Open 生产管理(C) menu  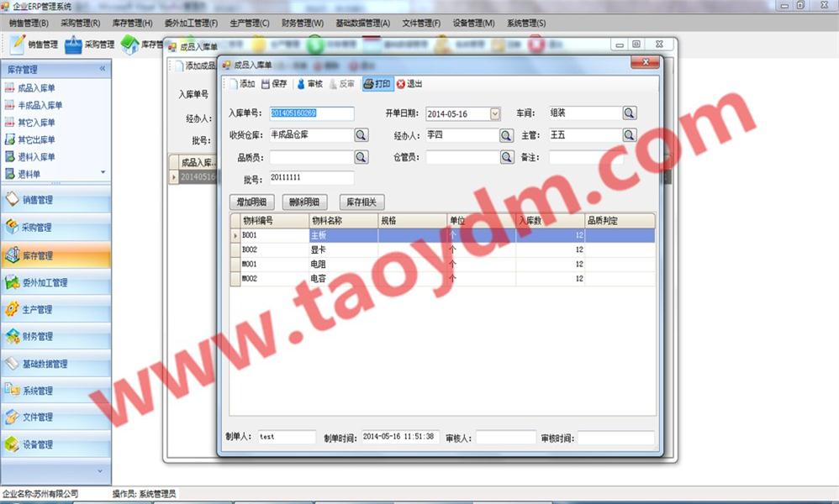250,23
